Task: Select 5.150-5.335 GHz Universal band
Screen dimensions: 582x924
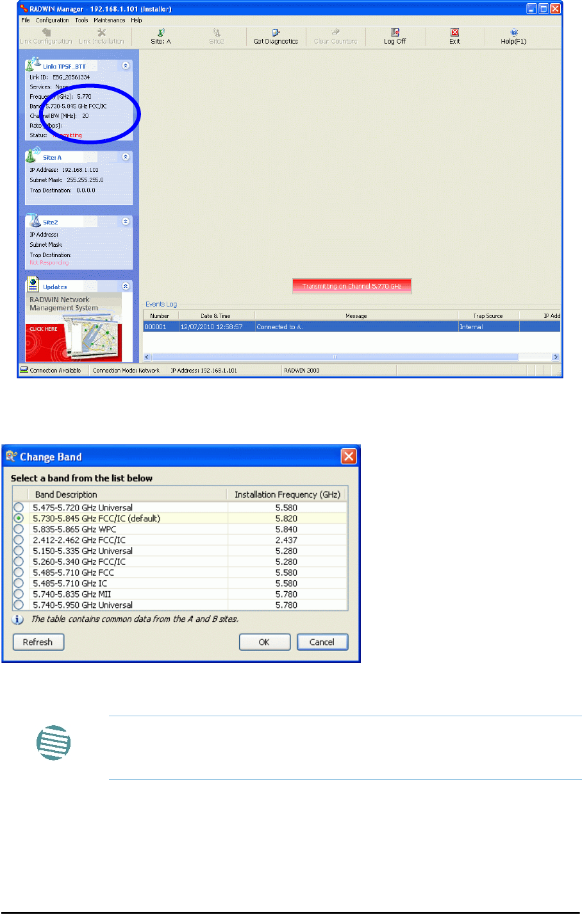Action: point(19,551)
